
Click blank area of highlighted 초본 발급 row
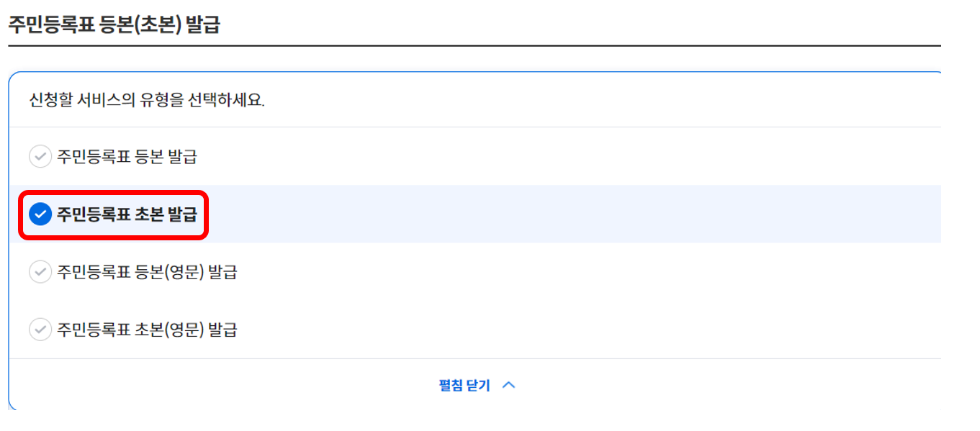(576, 214)
